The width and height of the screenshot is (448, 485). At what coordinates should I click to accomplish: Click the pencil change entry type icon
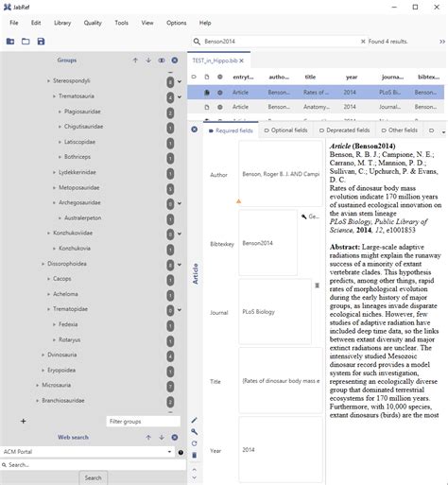pyautogui.click(x=194, y=420)
